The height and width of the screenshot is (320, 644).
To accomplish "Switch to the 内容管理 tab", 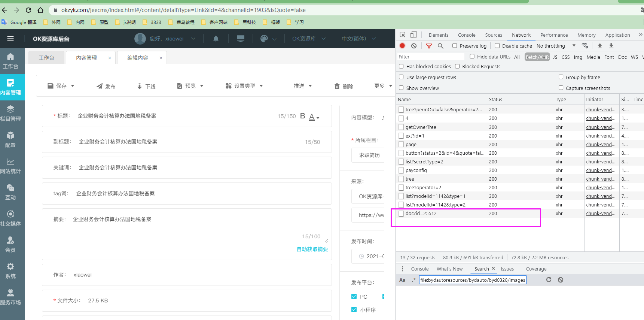I will pos(86,58).
